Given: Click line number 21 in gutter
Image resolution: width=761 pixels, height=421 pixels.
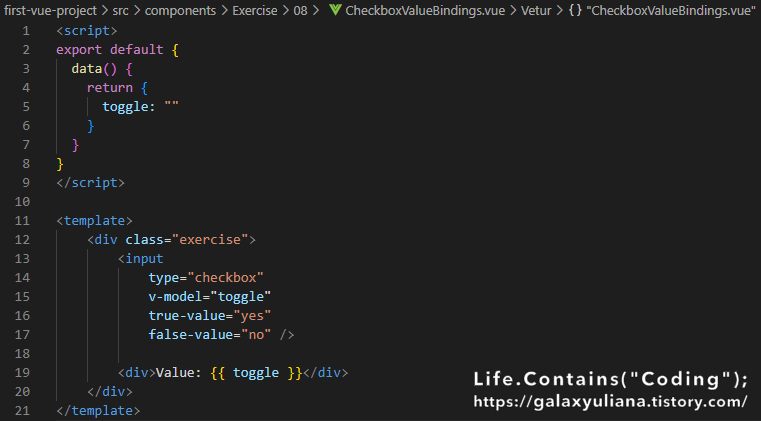Looking at the screenshot, I should (22, 410).
